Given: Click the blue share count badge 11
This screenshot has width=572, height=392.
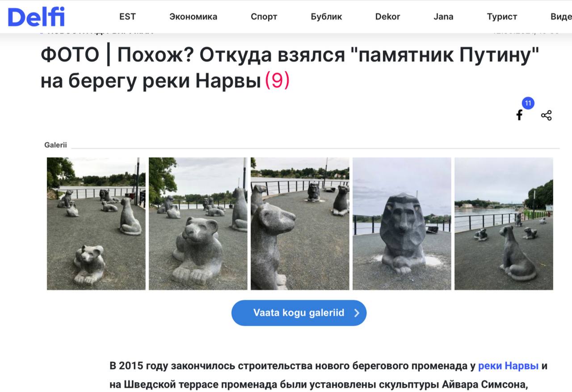Looking at the screenshot, I should pyautogui.click(x=528, y=103).
